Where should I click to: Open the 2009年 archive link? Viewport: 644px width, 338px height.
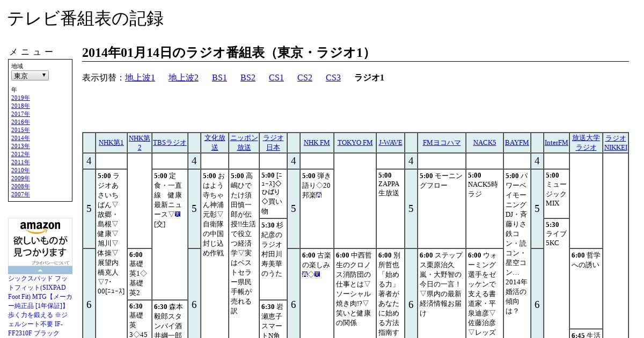(20, 178)
